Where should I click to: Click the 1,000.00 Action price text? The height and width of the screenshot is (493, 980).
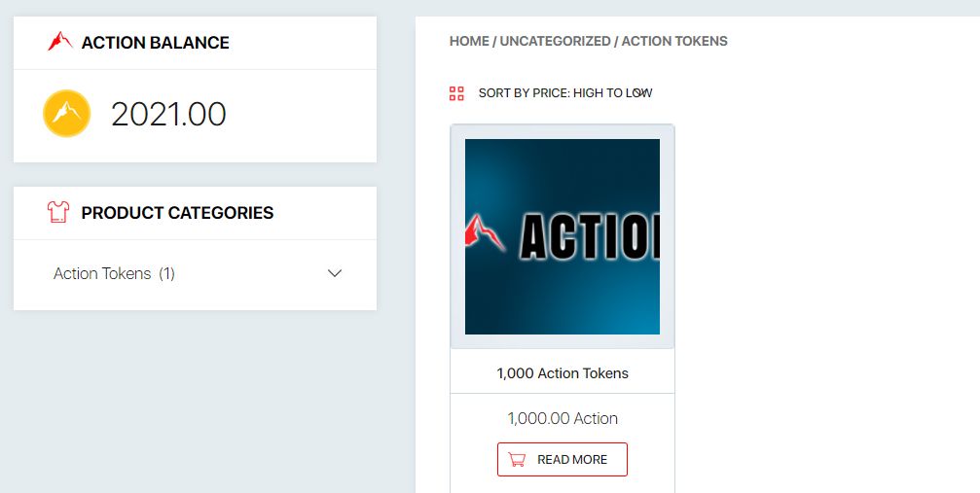tap(563, 418)
